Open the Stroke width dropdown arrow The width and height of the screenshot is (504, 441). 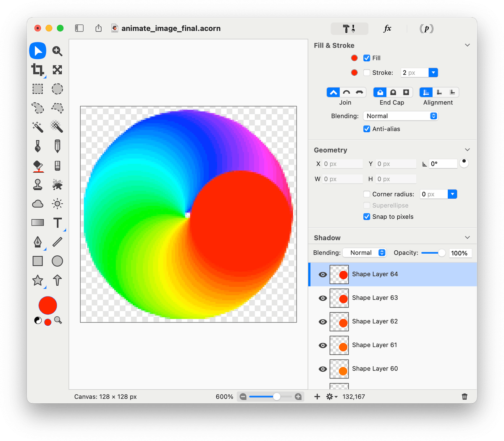coord(433,73)
